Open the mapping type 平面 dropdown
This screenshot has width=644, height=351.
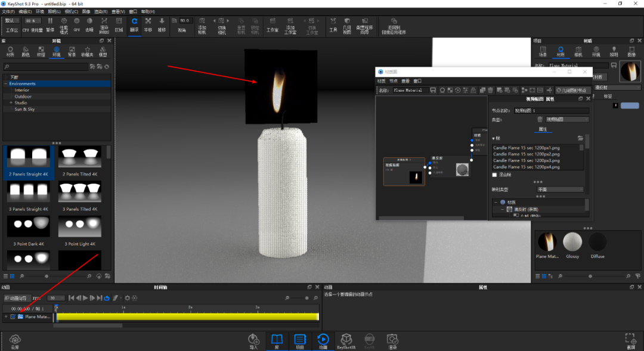[560, 190]
